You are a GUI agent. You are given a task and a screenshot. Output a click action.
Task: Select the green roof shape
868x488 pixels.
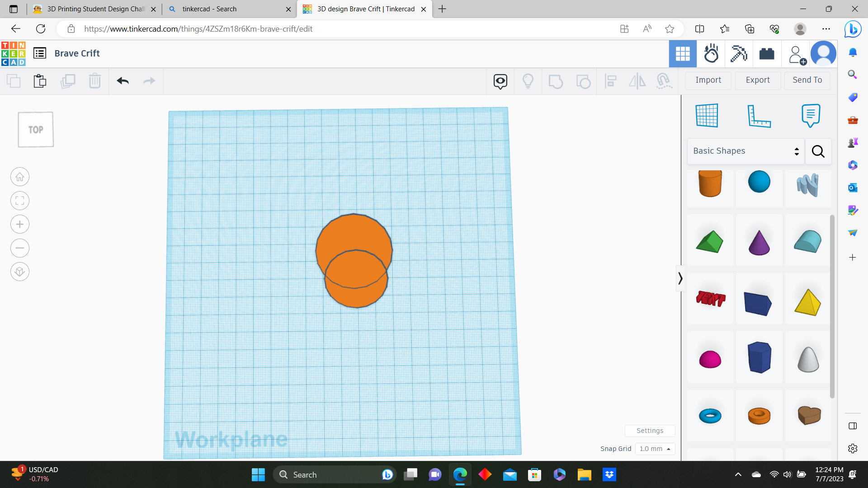[x=710, y=242]
